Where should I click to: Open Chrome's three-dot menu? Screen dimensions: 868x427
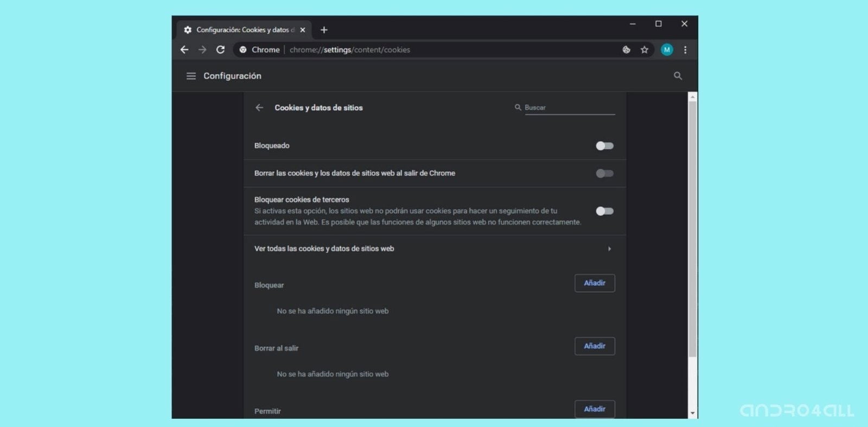[685, 50]
